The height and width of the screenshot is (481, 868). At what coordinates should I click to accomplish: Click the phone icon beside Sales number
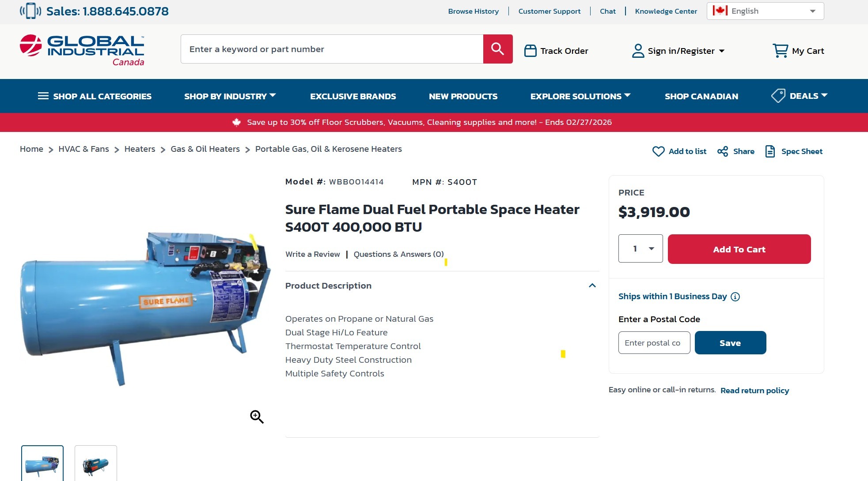30,11
